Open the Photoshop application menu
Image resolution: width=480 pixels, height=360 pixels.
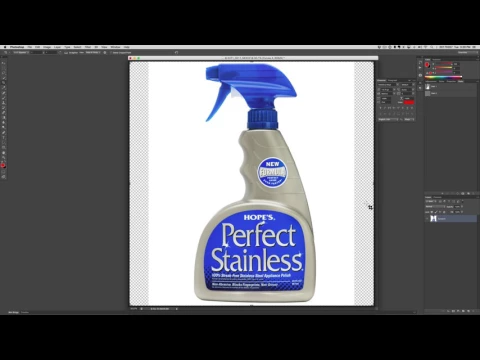17,47
